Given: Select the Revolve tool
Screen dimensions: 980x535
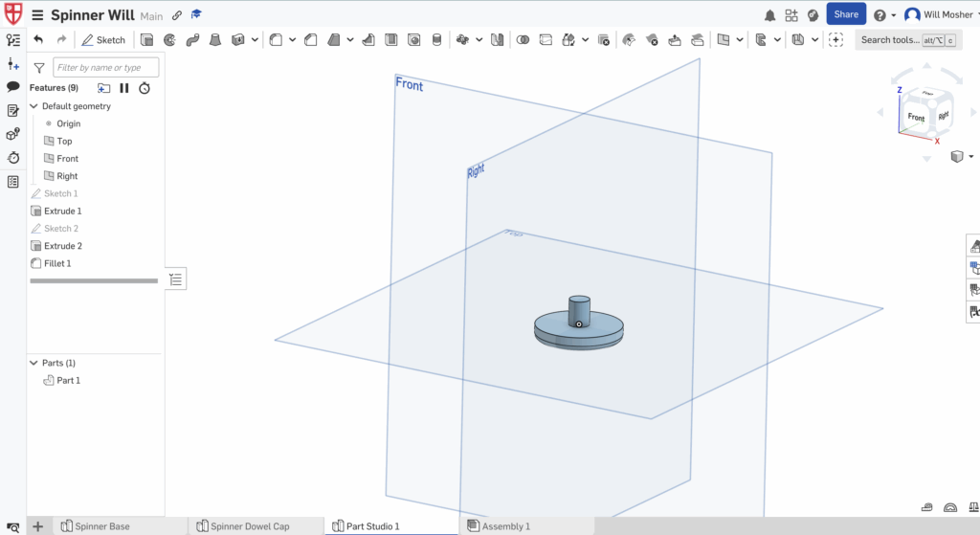Looking at the screenshot, I should click(x=169, y=40).
